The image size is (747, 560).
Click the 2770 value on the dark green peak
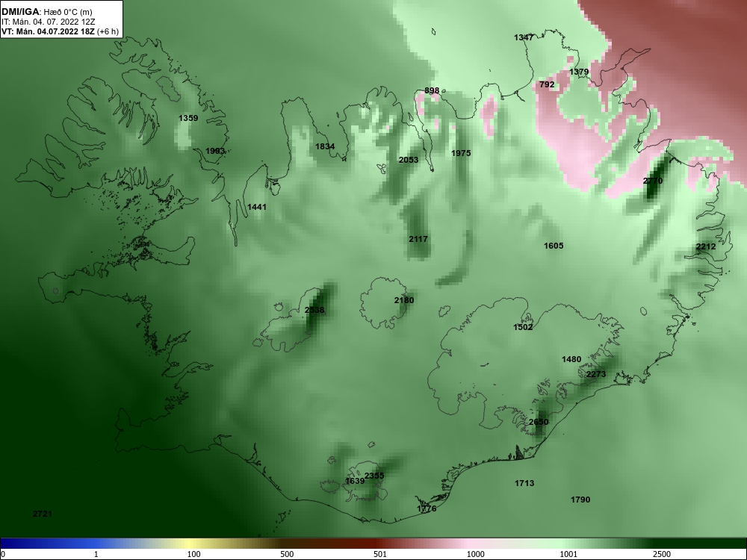pos(653,181)
